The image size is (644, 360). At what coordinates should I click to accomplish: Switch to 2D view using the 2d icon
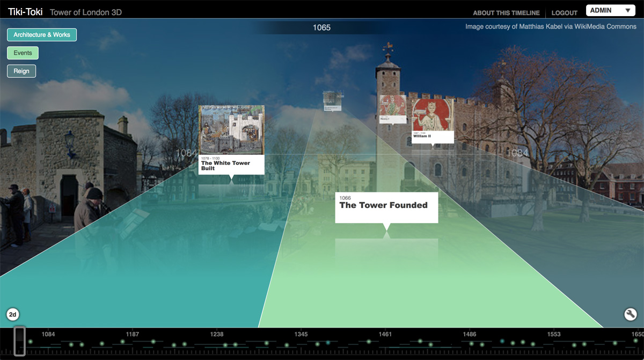point(12,314)
